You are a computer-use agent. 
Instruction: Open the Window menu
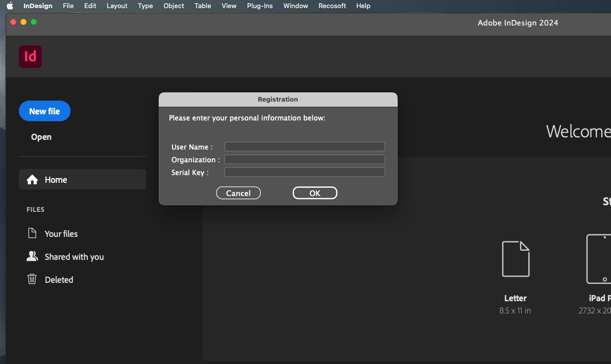[296, 6]
